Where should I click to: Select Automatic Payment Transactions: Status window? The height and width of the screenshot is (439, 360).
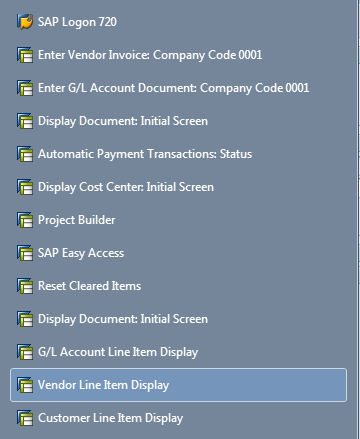(x=178, y=154)
